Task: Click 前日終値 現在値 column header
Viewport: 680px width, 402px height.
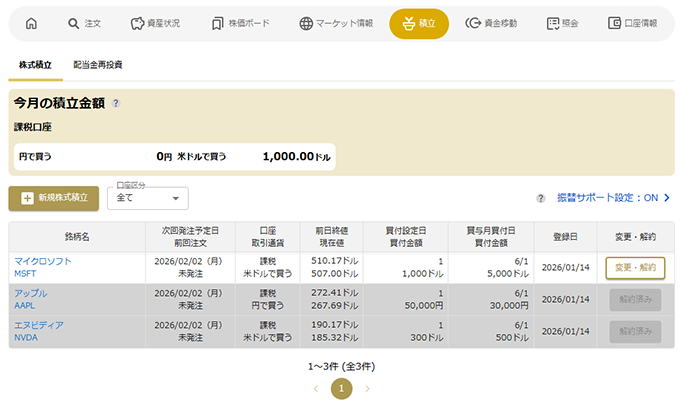Action: (x=331, y=237)
